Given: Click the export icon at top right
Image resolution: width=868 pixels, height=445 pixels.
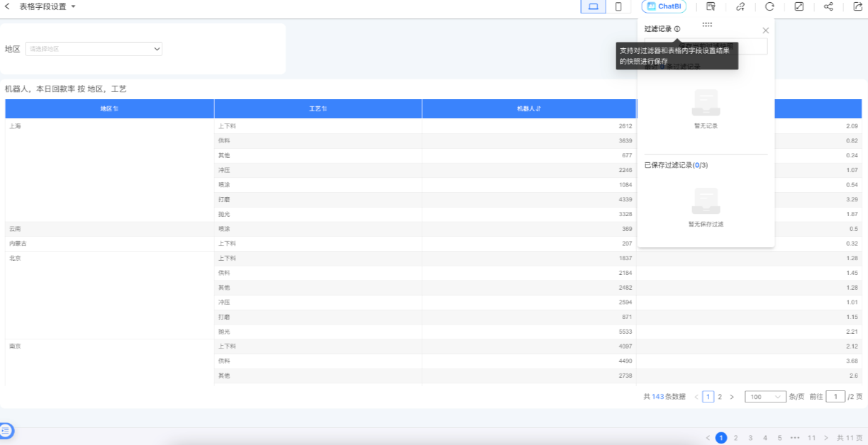Looking at the screenshot, I should (857, 6).
